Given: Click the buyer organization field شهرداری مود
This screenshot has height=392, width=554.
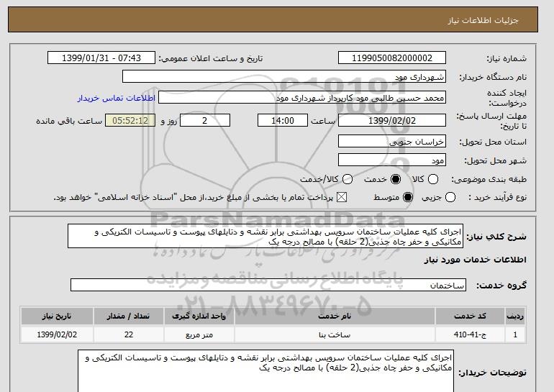Looking at the screenshot, I should [x=284, y=77].
